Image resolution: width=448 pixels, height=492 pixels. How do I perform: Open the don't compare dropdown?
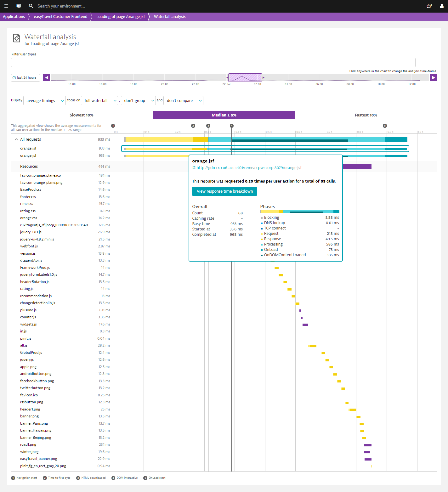tap(184, 101)
